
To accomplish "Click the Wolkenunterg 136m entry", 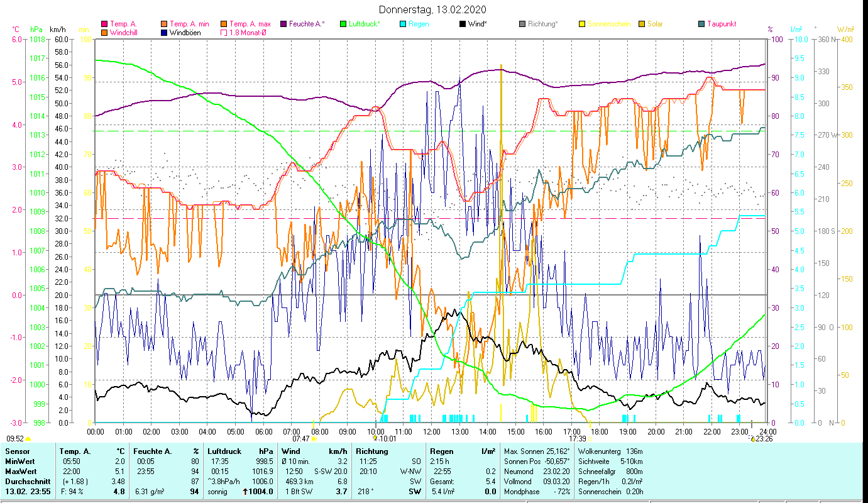I will click(x=610, y=451).
